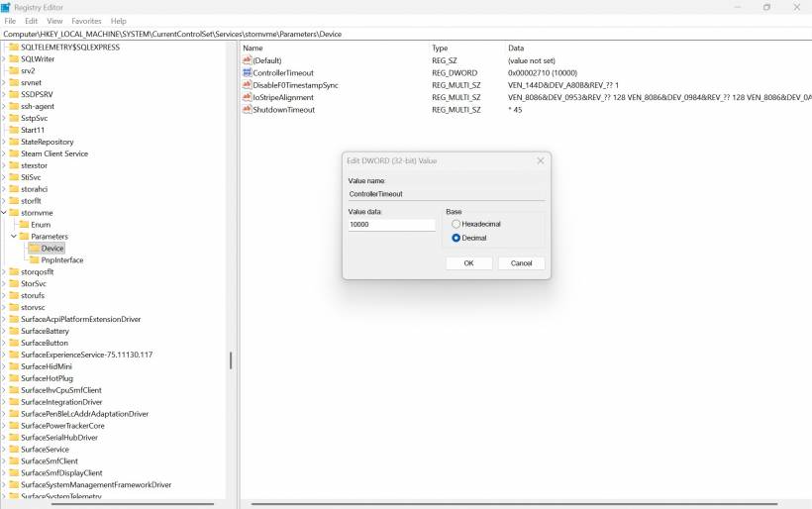The image size is (812, 509).
Task: Click the (Default) string value icon
Action: pyautogui.click(x=247, y=60)
